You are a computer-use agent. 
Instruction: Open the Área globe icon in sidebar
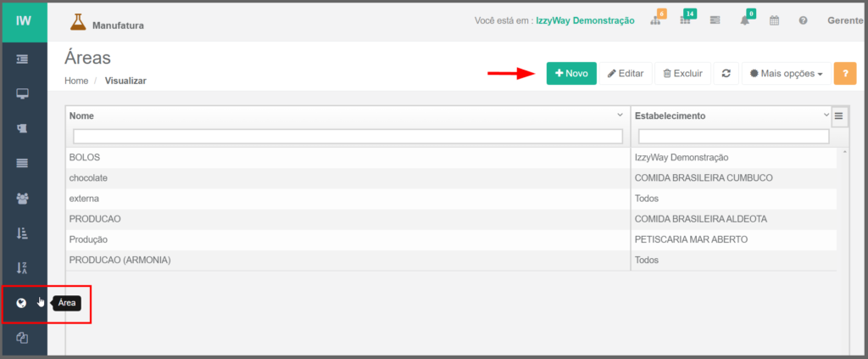point(22,303)
